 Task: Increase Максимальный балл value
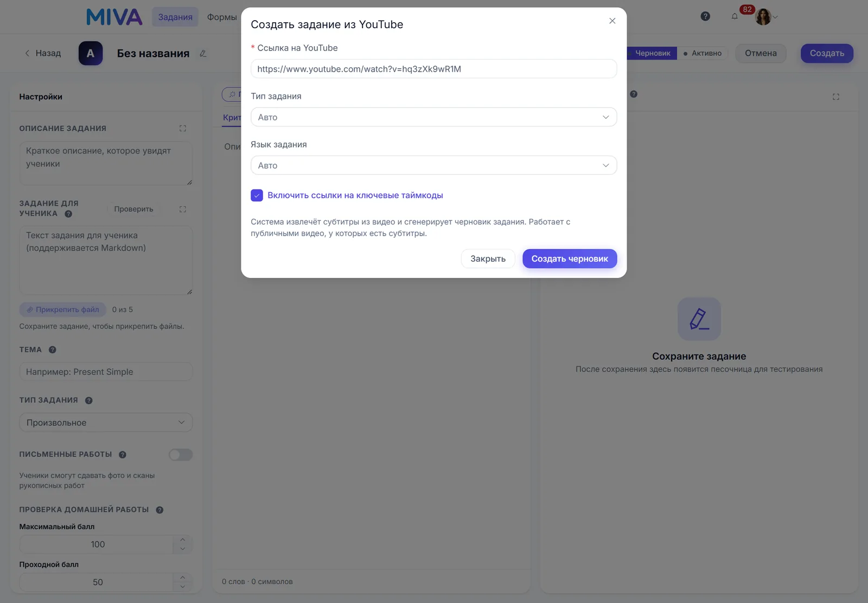coord(183,540)
